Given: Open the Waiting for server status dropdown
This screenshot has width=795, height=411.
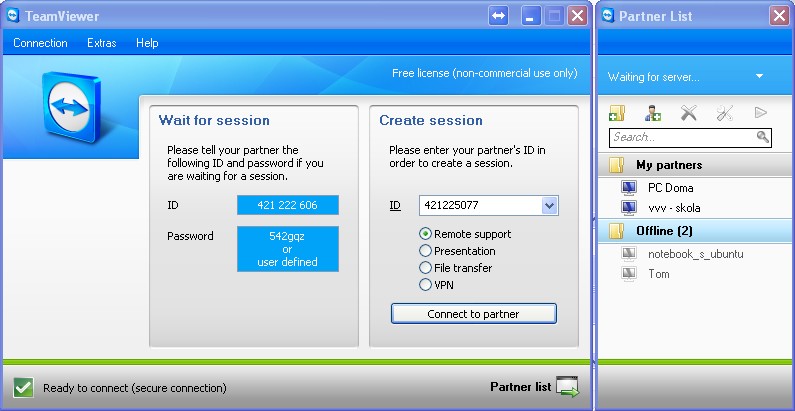Looking at the screenshot, I should pyautogui.click(x=759, y=77).
